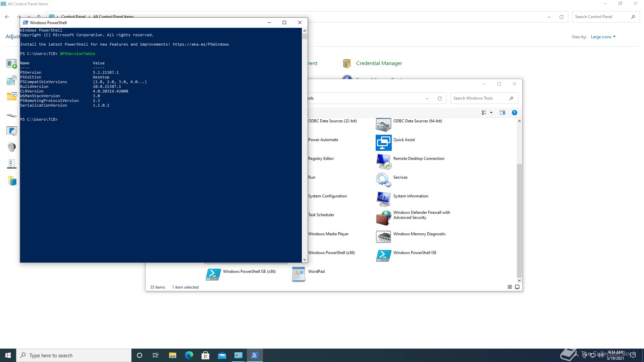Image resolution: width=644 pixels, height=362 pixels.
Task: Open Remote Desktop Connection icon
Action: [383, 162]
